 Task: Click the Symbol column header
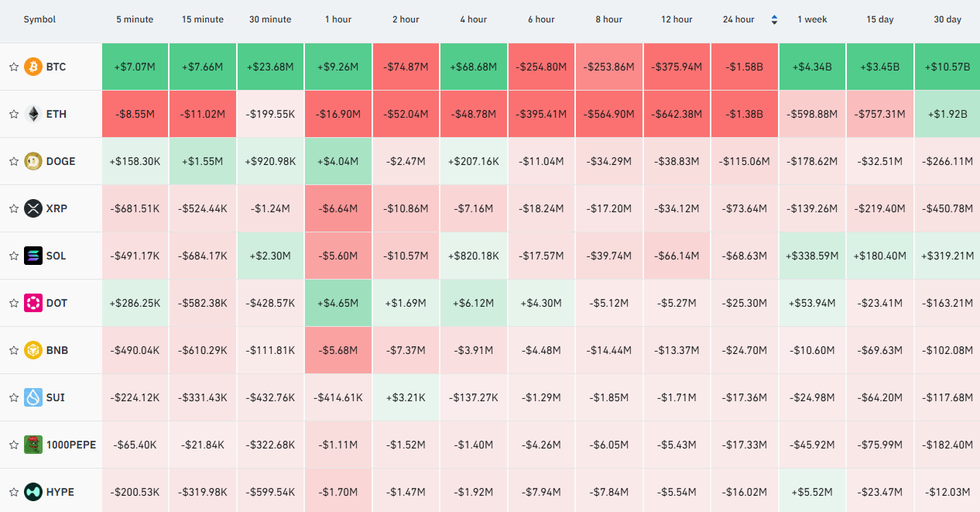tap(39, 19)
